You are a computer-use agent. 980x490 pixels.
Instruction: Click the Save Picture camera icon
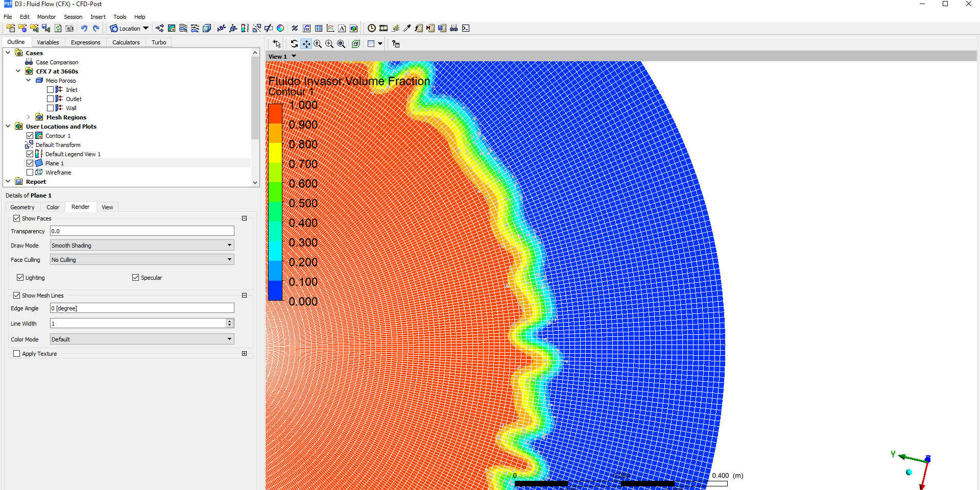click(x=70, y=29)
